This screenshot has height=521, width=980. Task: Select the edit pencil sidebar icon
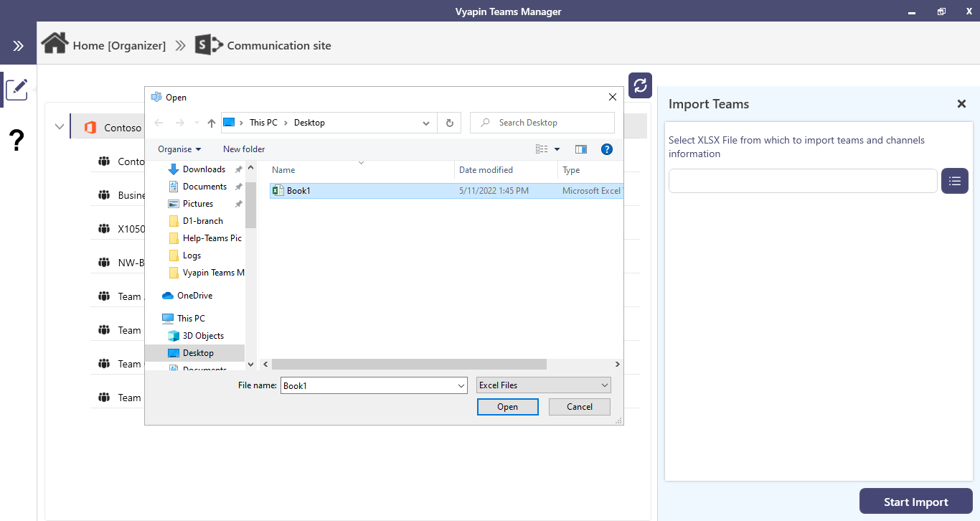pyautogui.click(x=17, y=90)
